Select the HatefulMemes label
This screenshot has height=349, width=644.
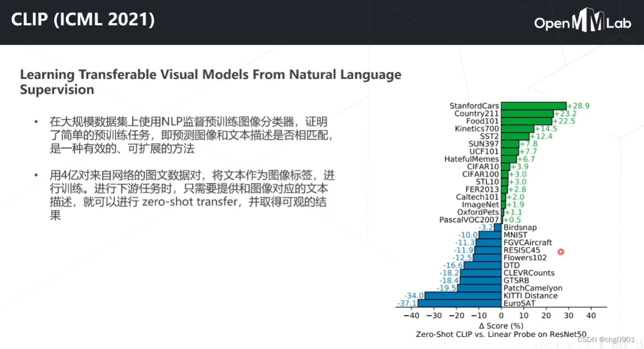471,159
